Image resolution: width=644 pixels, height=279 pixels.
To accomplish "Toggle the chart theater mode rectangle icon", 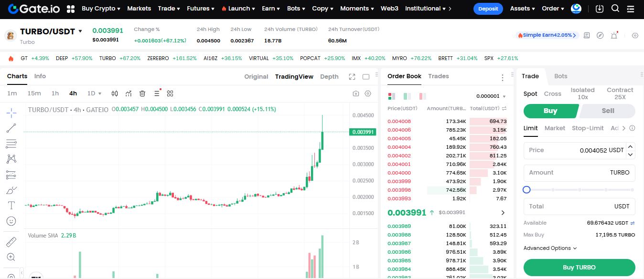I will click(366, 77).
